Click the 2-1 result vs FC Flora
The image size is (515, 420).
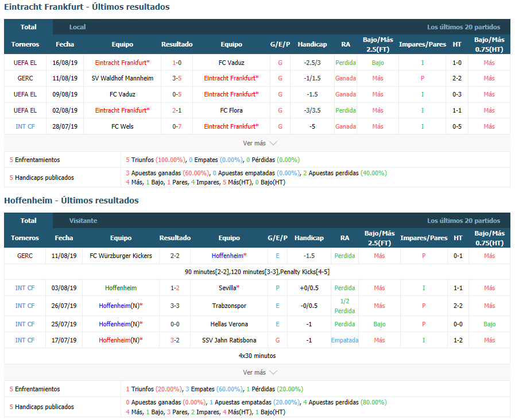point(177,110)
